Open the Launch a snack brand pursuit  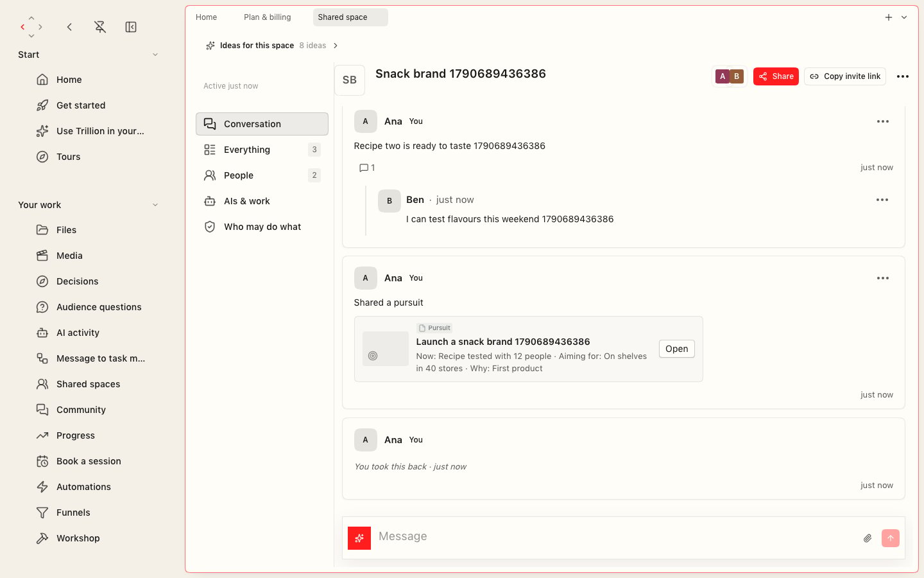coord(676,349)
